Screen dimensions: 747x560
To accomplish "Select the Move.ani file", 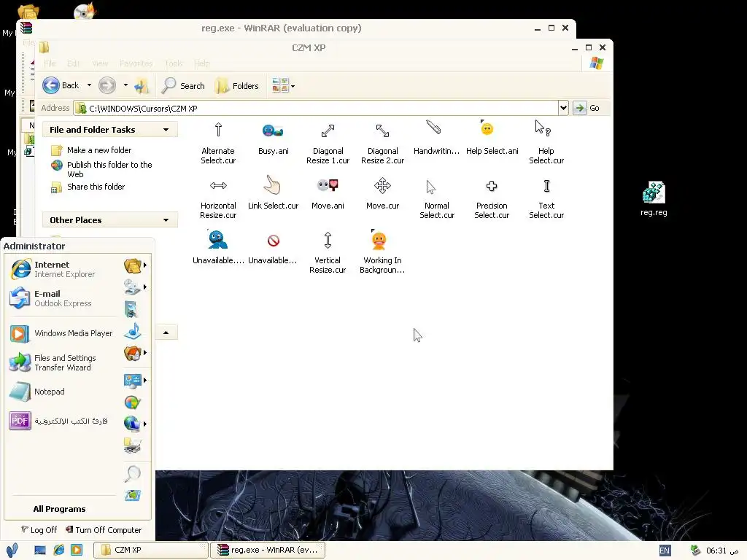I will pyautogui.click(x=328, y=192).
